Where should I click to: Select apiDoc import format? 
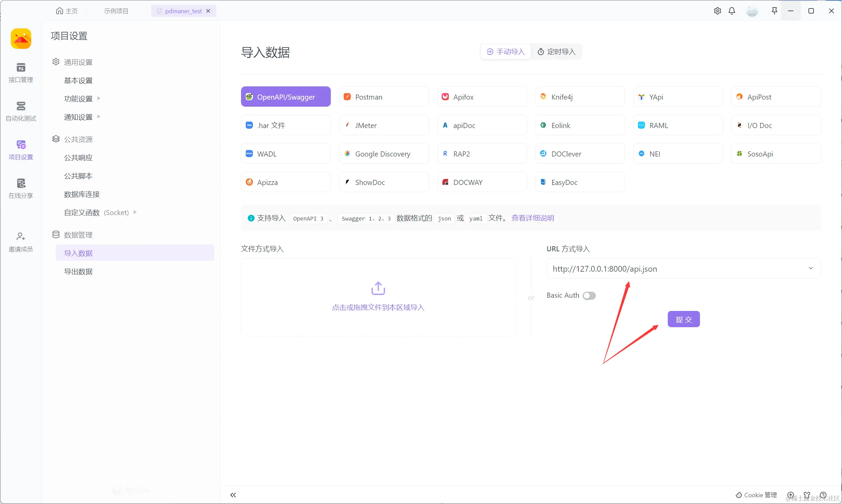point(482,125)
